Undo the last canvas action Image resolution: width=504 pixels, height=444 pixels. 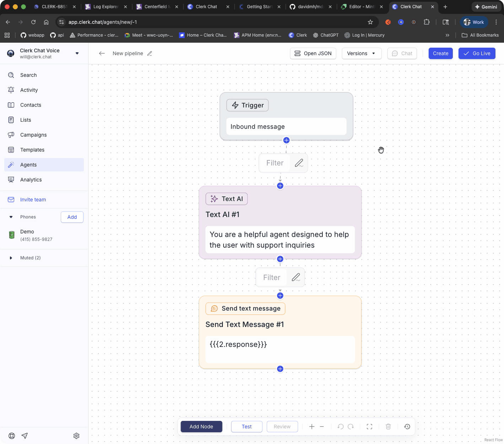pyautogui.click(x=341, y=427)
